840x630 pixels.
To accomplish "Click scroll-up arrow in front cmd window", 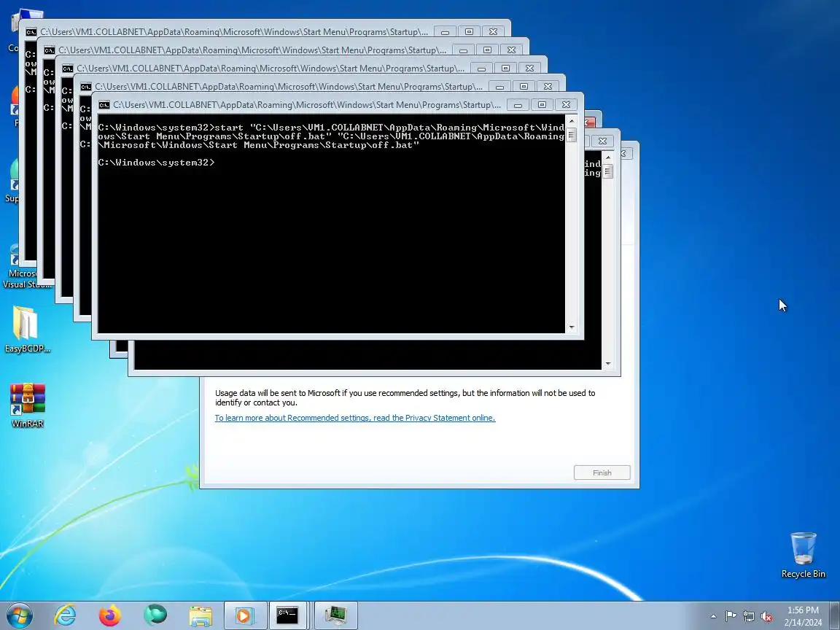I will pos(571,120).
